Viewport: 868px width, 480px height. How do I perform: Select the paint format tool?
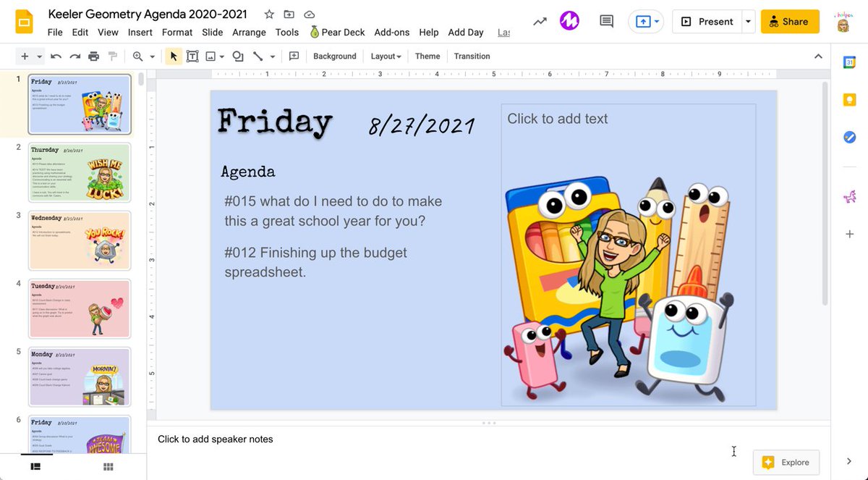click(x=112, y=56)
